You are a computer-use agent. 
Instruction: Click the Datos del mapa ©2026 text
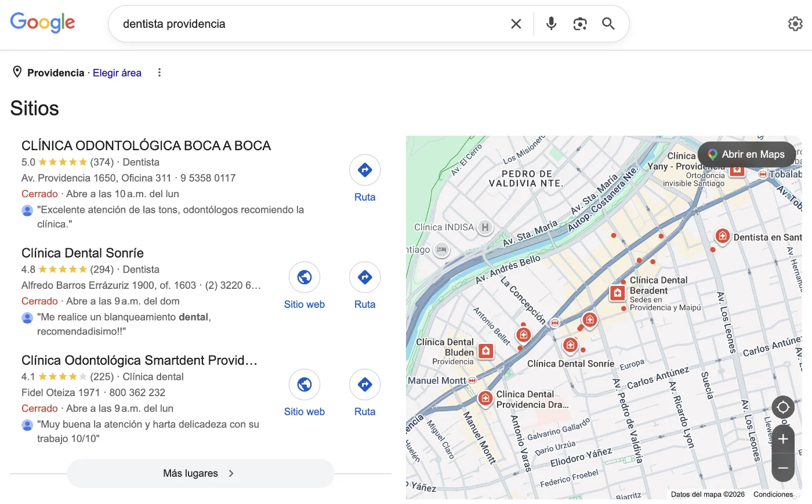708,494
